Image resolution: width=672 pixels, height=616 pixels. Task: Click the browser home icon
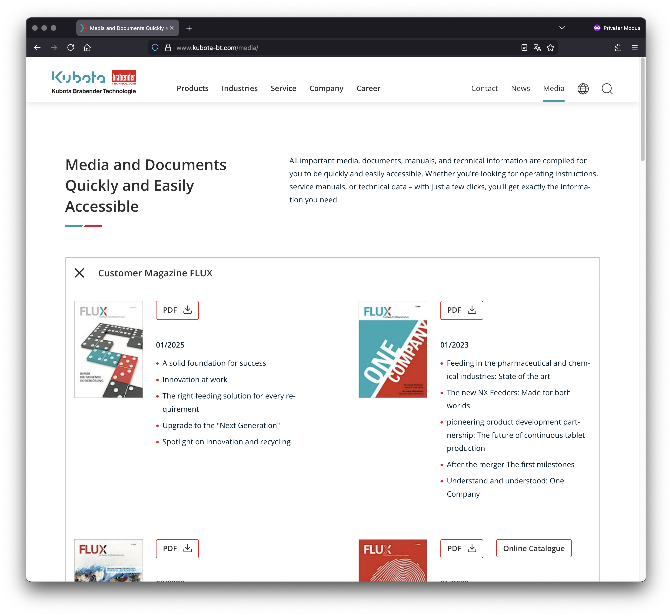pyautogui.click(x=87, y=48)
